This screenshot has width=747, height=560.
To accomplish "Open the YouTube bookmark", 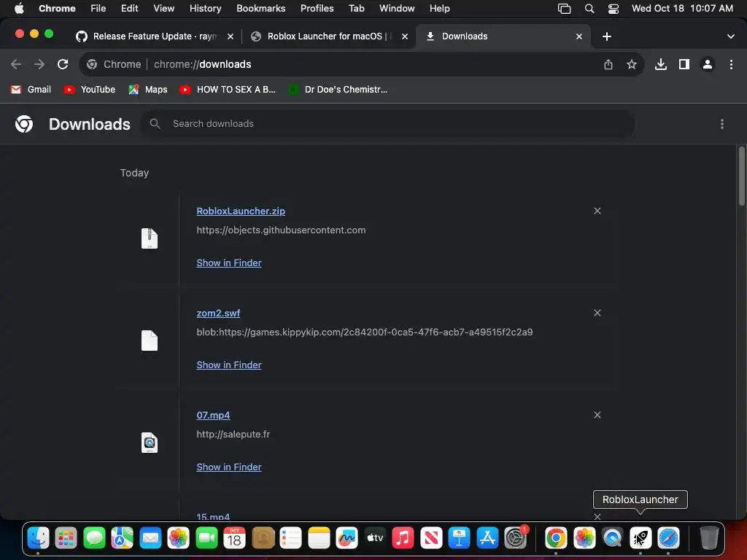I will [90, 90].
